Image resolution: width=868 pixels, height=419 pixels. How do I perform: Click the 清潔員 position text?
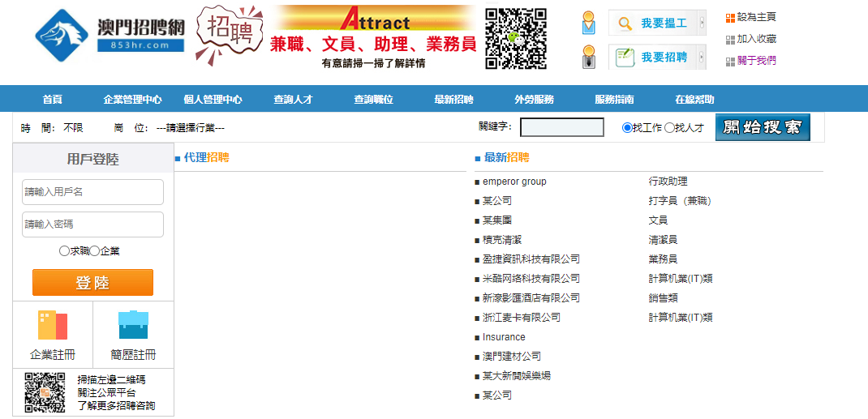664,240
